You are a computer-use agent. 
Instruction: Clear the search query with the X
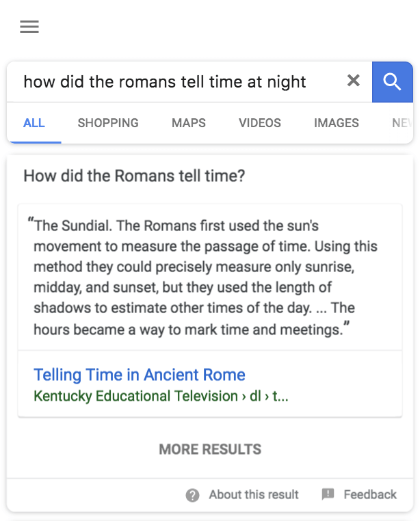pyautogui.click(x=353, y=81)
